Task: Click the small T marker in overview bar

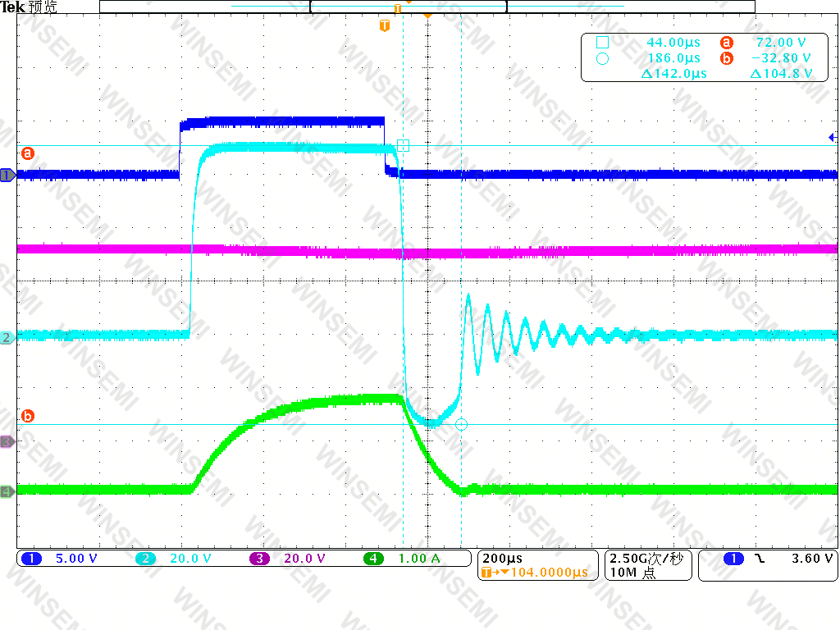Action: click(398, 8)
